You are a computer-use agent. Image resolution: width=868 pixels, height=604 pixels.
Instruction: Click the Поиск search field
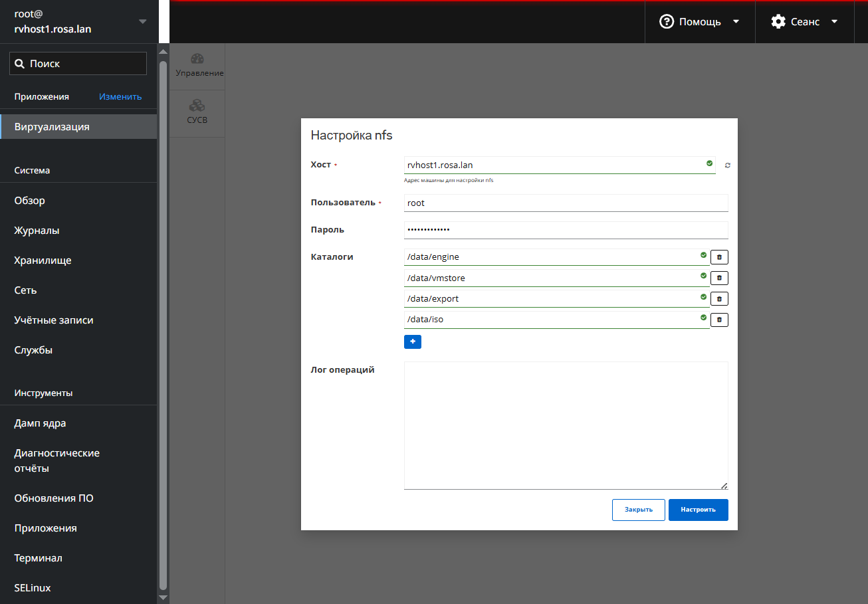[x=78, y=64]
